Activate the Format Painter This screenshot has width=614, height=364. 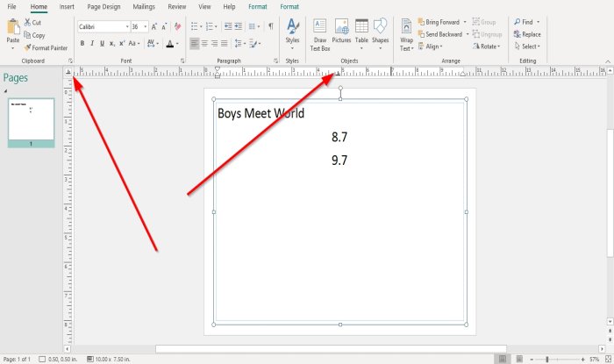click(46, 47)
